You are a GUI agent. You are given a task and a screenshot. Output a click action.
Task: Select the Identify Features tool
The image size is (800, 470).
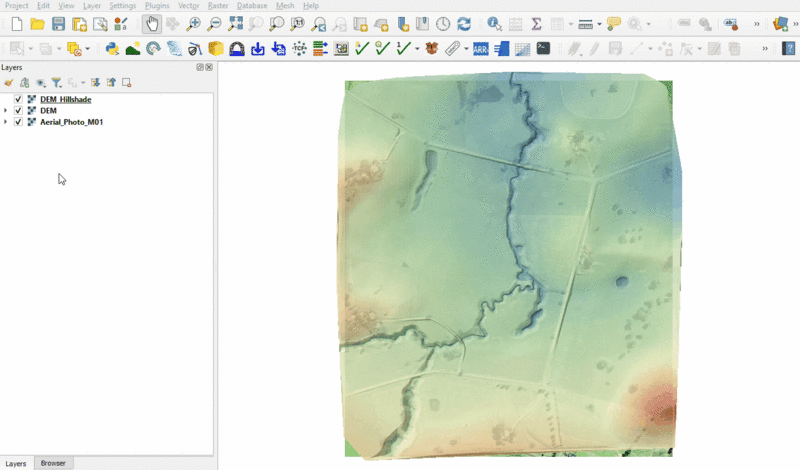(x=494, y=24)
